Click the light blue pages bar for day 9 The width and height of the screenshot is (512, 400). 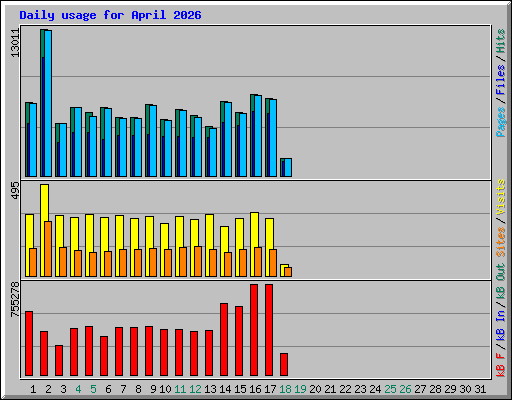153,141
